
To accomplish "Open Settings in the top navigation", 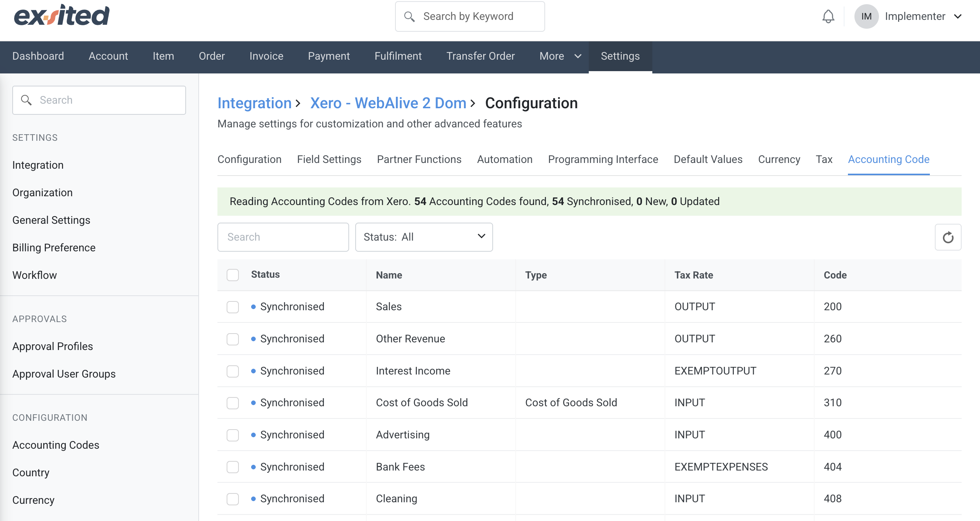I will click(620, 56).
